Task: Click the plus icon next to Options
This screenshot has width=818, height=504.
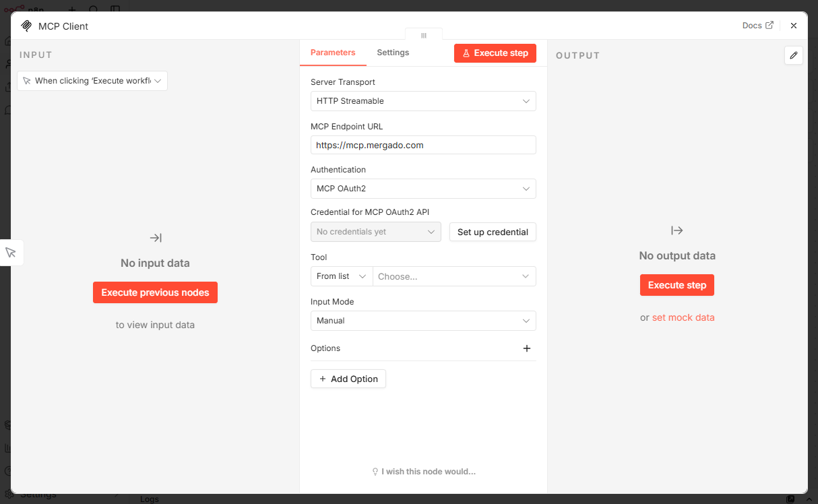Action: click(527, 348)
